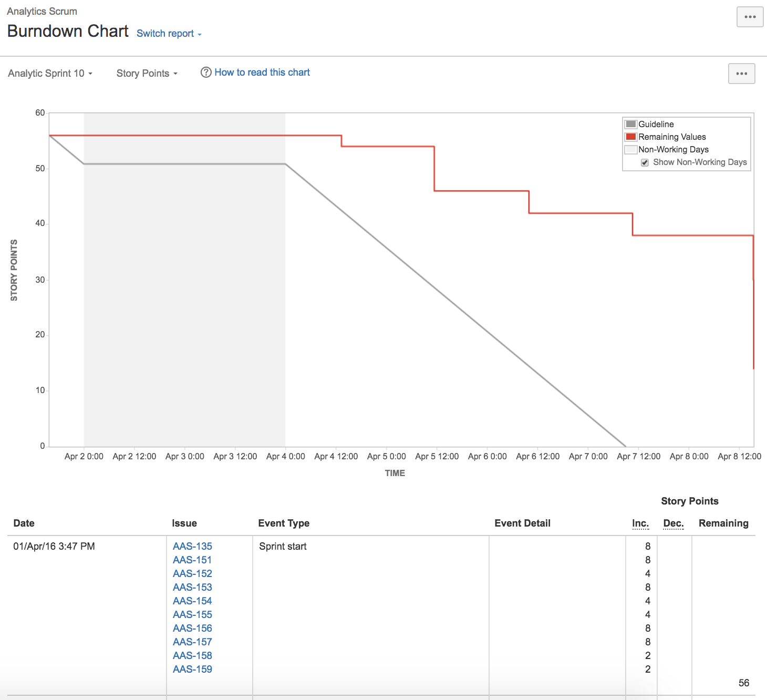This screenshot has width=767, height=700.
Task: Open issue AAS-156
Action: 192,629
